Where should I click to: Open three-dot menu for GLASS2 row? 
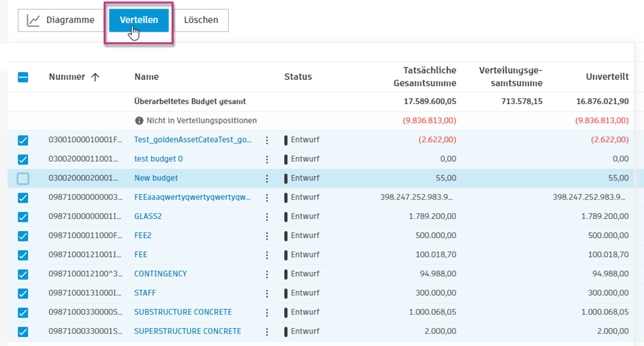267,217
